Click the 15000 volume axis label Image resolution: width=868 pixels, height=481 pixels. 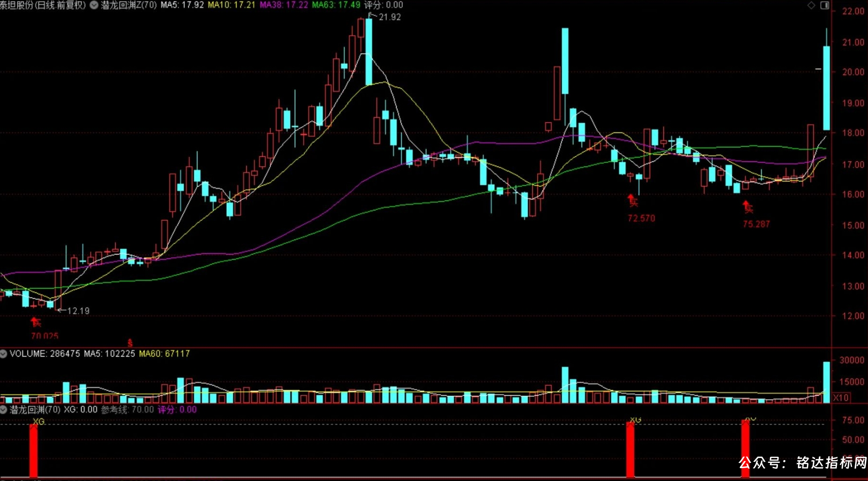(851, 382)
